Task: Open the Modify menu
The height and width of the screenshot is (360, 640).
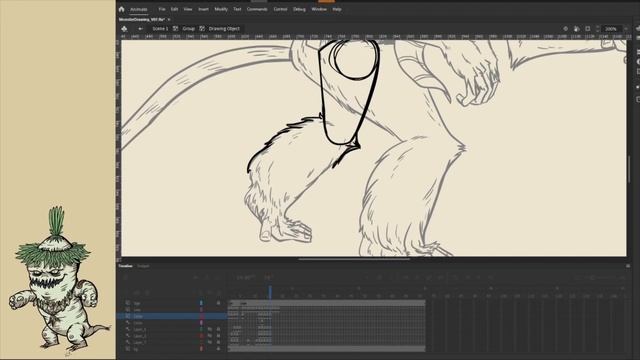Action: coord(221,9)
